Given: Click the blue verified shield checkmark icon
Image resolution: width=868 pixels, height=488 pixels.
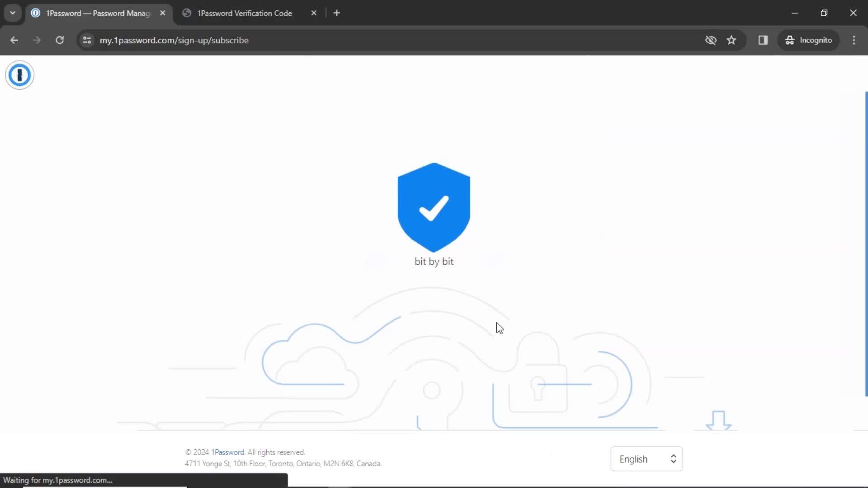Looking at the screenshot, I should tap(434, 207).
